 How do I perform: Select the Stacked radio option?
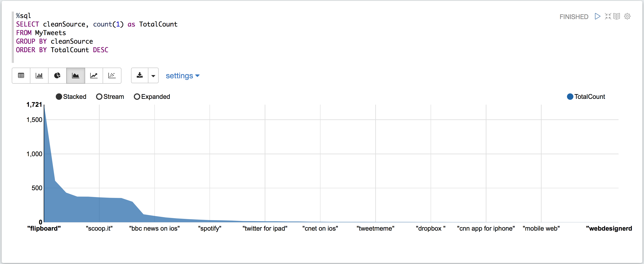pos(59,96)
